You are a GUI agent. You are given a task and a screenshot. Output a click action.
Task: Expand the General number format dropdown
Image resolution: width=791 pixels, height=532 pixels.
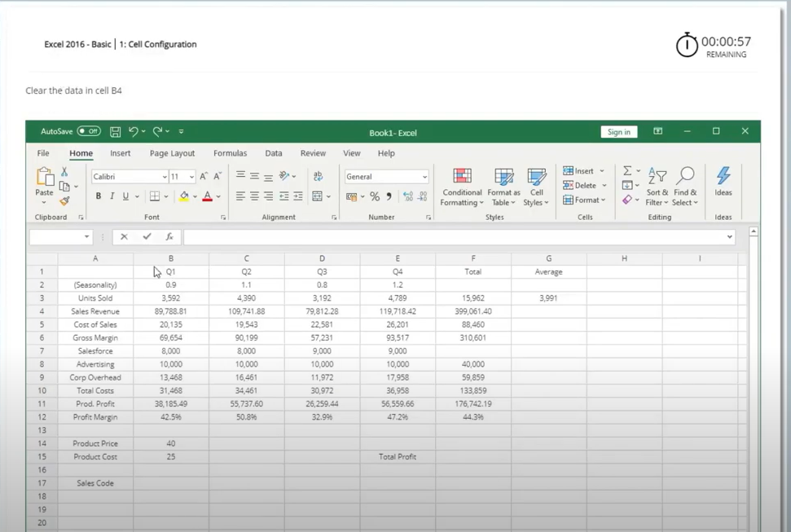pos(424,177)
